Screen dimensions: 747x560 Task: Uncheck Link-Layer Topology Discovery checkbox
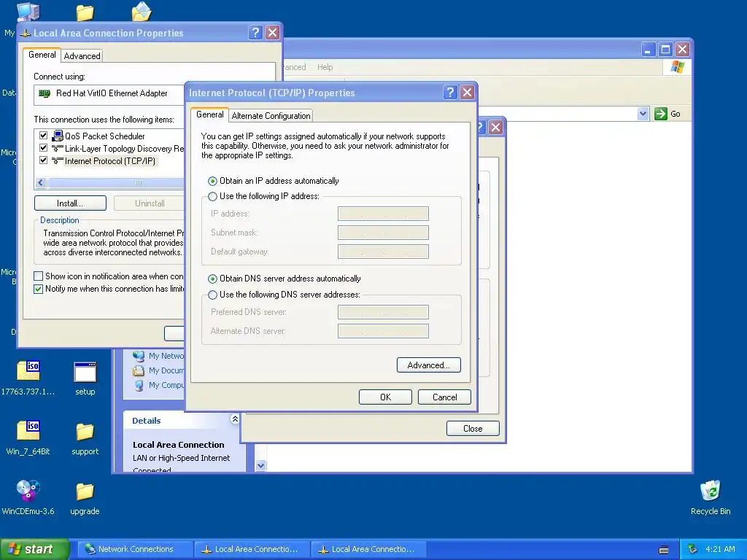pos(43,147)
